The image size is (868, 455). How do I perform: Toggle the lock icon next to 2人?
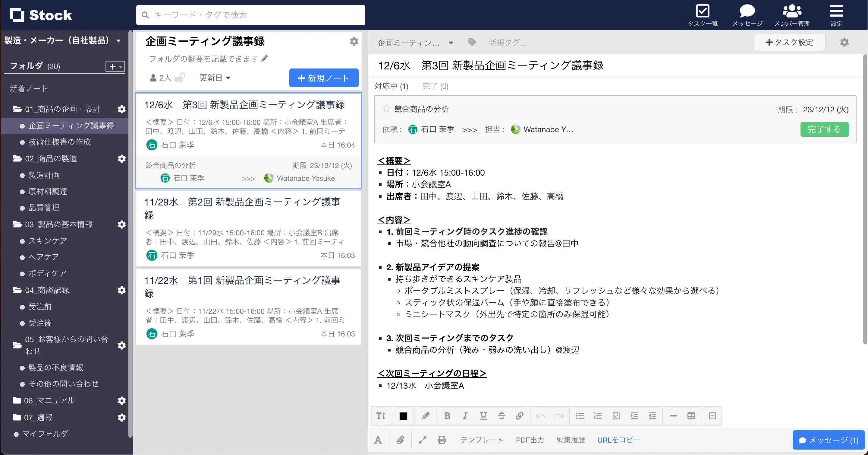[x=180, y=77]
